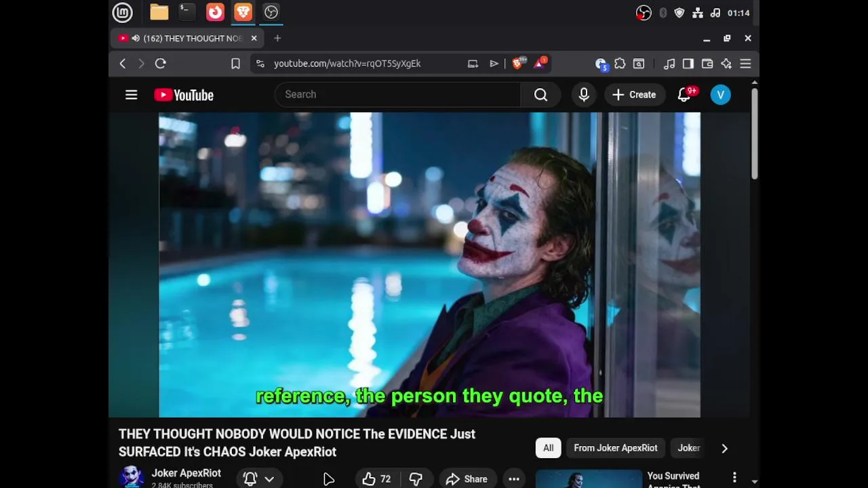
Task: Go to the YouTube home logo
Action: (x=184, y=95)
